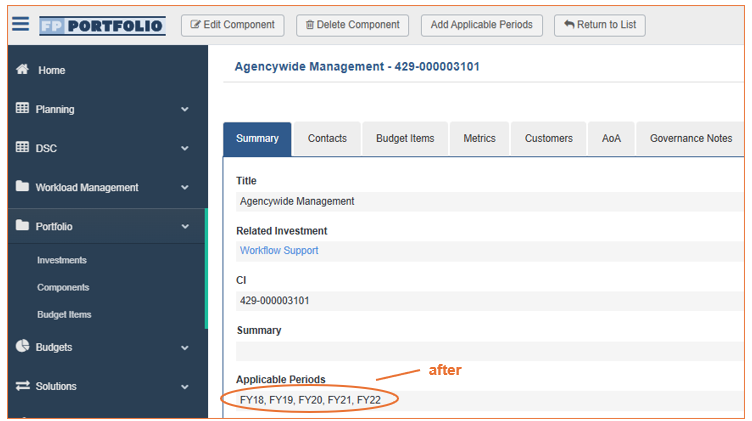Select the Budgets menu label
Screen dimensions: 752x421
(54, 347)
